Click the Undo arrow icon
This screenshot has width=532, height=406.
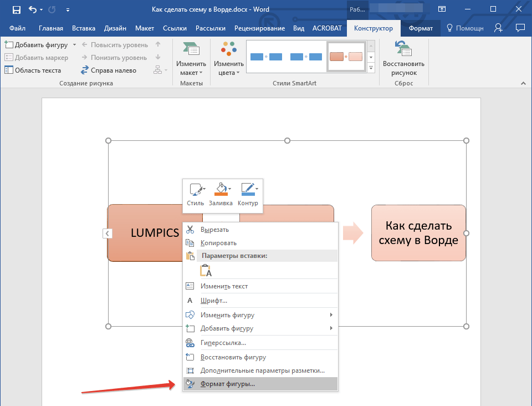(x=33, y=9)
